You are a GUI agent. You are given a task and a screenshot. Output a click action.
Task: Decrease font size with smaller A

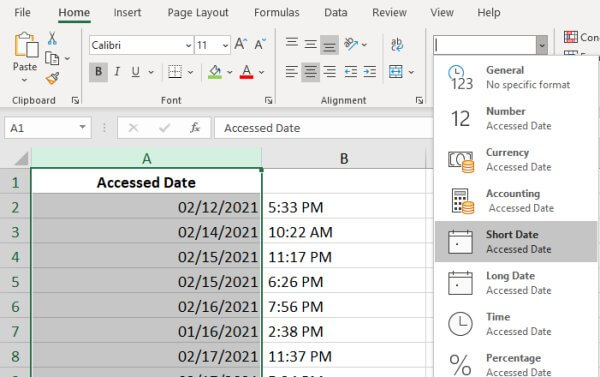click(x=260, y=44)
